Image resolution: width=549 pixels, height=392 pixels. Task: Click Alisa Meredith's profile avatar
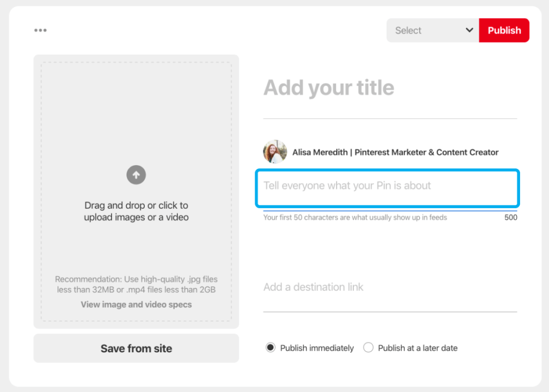[274, 152]
